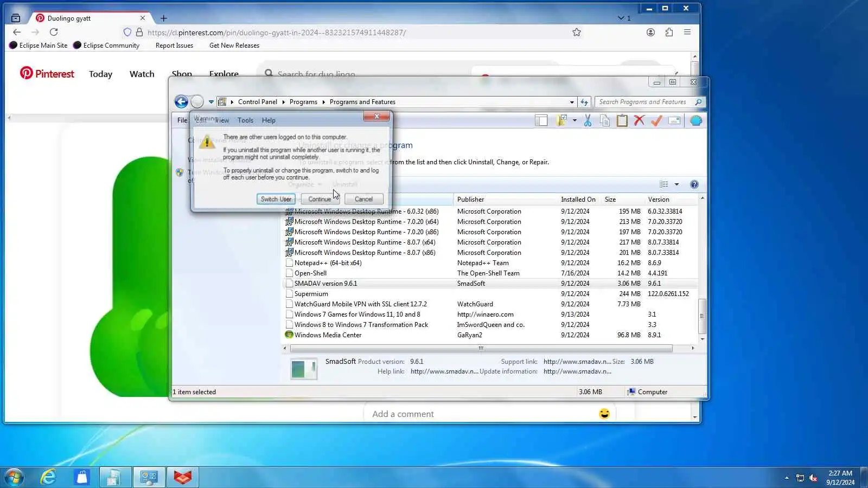868x488 pixels.
Task: Click the Cut scissors toolbar icon
Action: [x=588, y=121]
